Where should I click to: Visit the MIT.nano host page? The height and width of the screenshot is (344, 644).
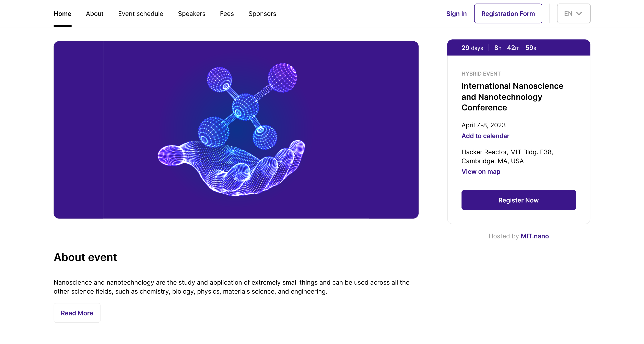pyautogui.click(x=535, y=236)
